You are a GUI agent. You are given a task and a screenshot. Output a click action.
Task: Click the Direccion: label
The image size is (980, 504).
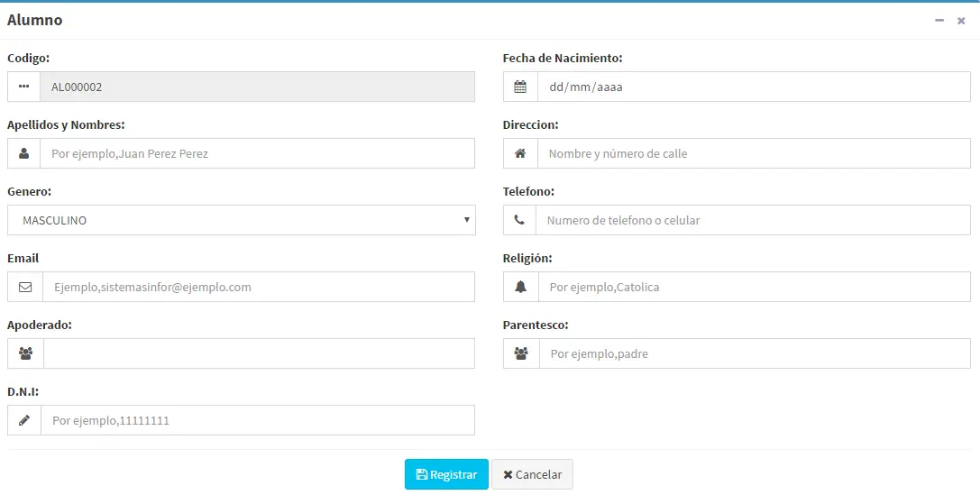(531, 124)
